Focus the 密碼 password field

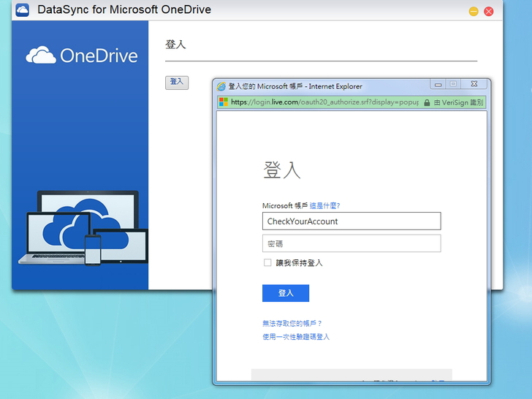(351, 243)
